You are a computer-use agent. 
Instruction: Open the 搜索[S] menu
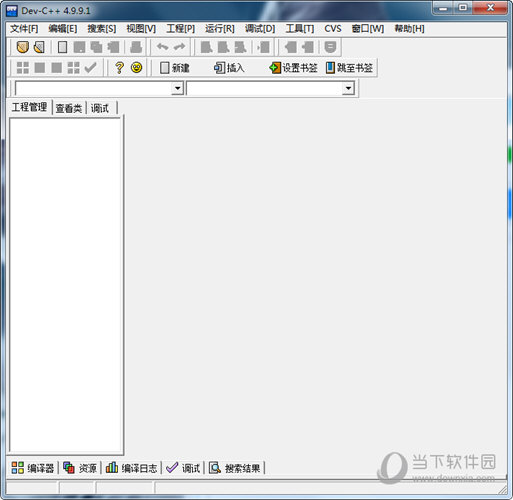pyautogui.click(x=102, y=29)
